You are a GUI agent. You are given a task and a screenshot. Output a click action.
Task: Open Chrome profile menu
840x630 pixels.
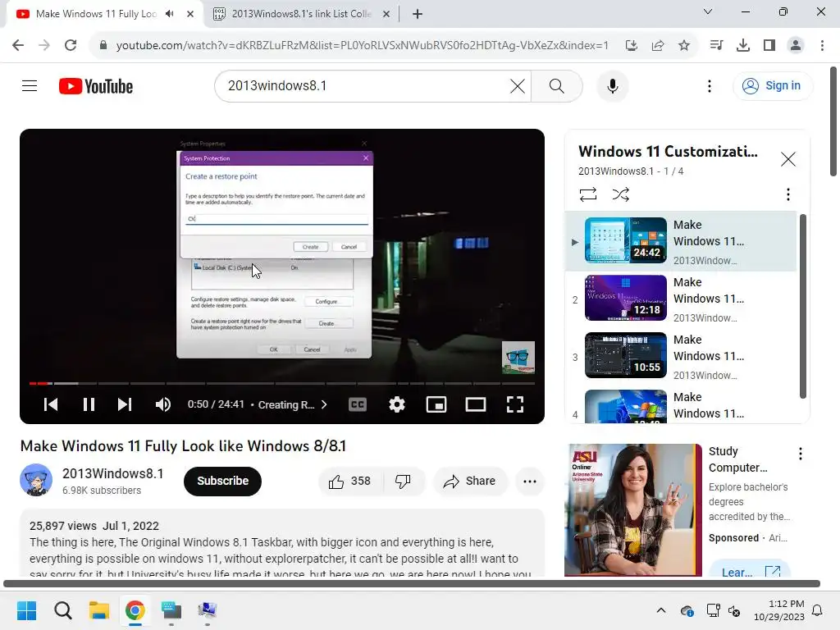coord(796,45)
